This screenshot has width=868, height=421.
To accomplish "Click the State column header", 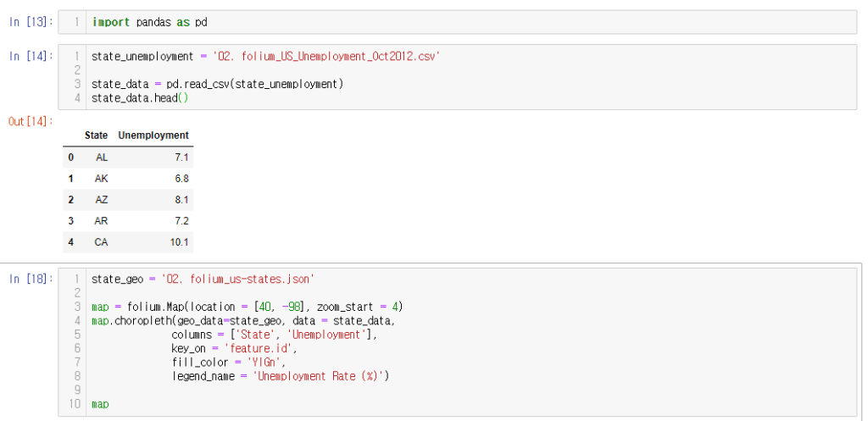I will click(96, 136).
